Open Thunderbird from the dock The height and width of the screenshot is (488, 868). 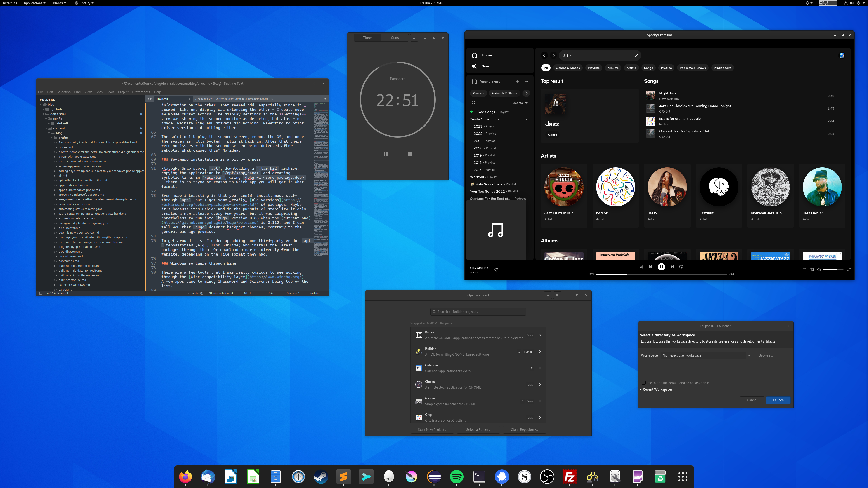pyautogui.click(x=208, y=476)
